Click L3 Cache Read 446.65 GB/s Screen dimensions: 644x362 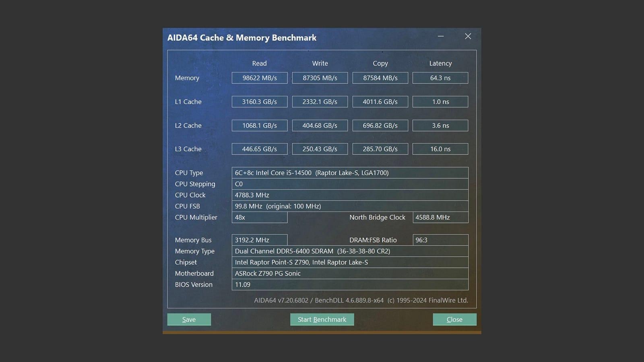[260, 149]
